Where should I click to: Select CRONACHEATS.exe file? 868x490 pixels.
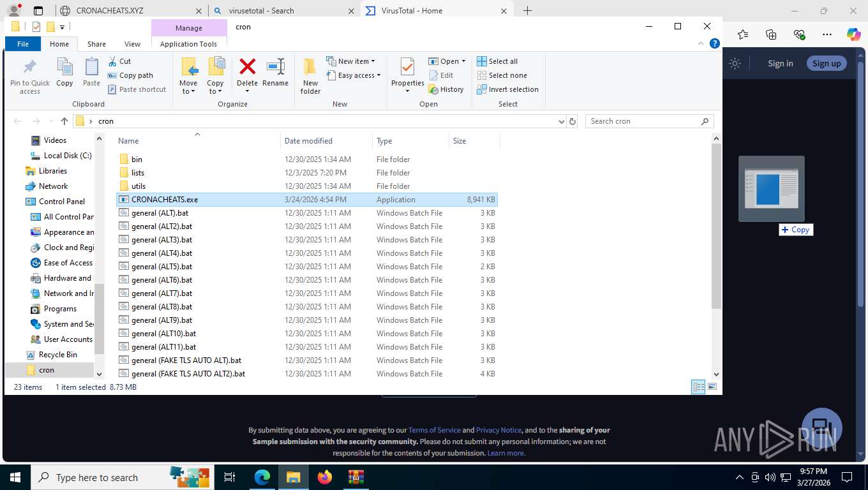coord(308,200)
